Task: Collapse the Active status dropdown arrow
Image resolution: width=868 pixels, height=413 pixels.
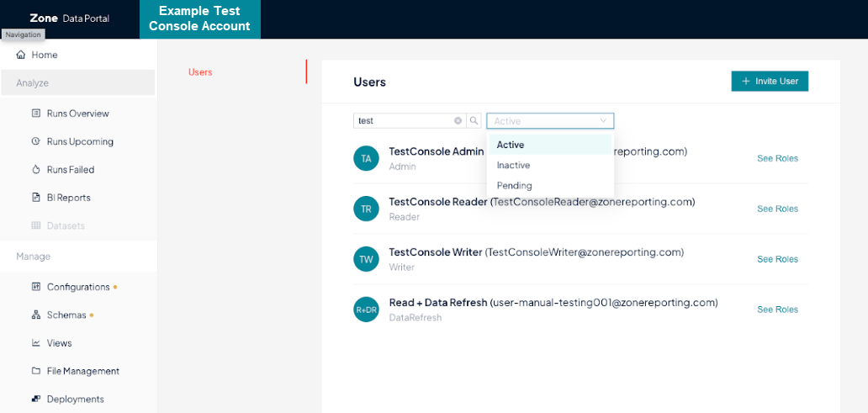Action: point(603,120)
